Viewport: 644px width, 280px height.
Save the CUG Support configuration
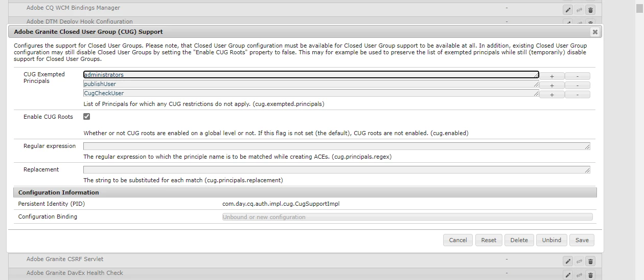point(582,240)
